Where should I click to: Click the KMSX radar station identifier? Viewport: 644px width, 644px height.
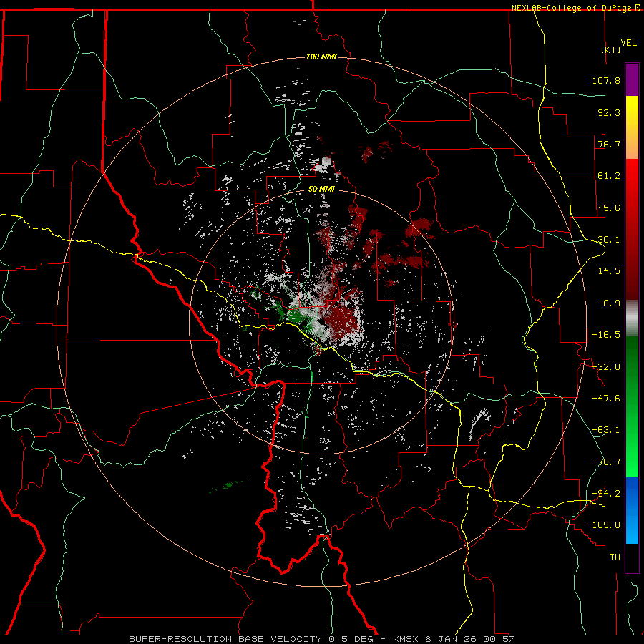tap(407, 639)
